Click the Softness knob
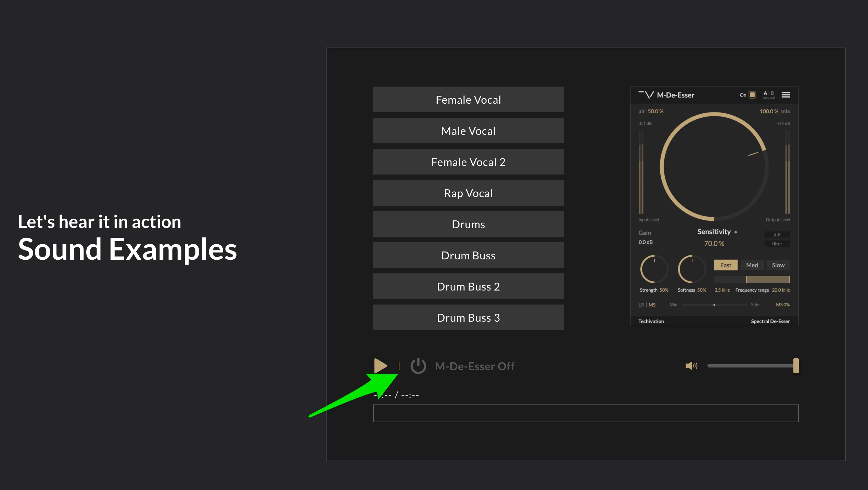868x490 pixels. coord(692,269)
